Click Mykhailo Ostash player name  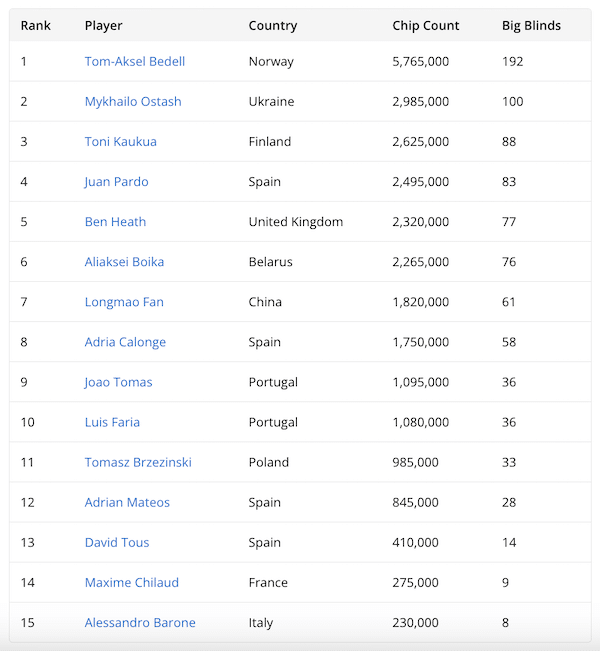[x=133, y=102]
